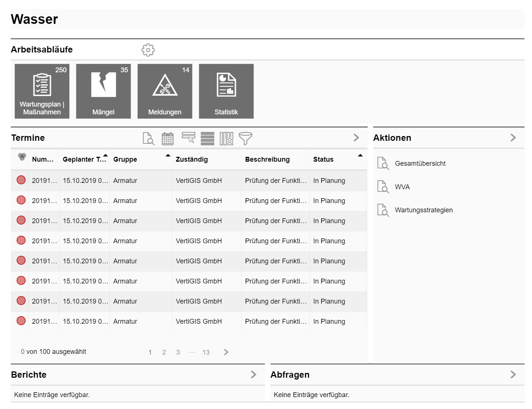Expand the Termine panel chevron
The width and height of the screenshot is (532, 409).
tap(356, 137)
